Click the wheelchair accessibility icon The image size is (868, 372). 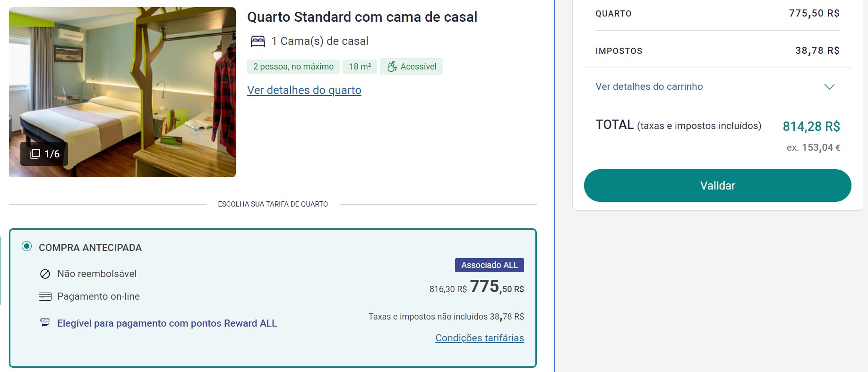[392, 67]
